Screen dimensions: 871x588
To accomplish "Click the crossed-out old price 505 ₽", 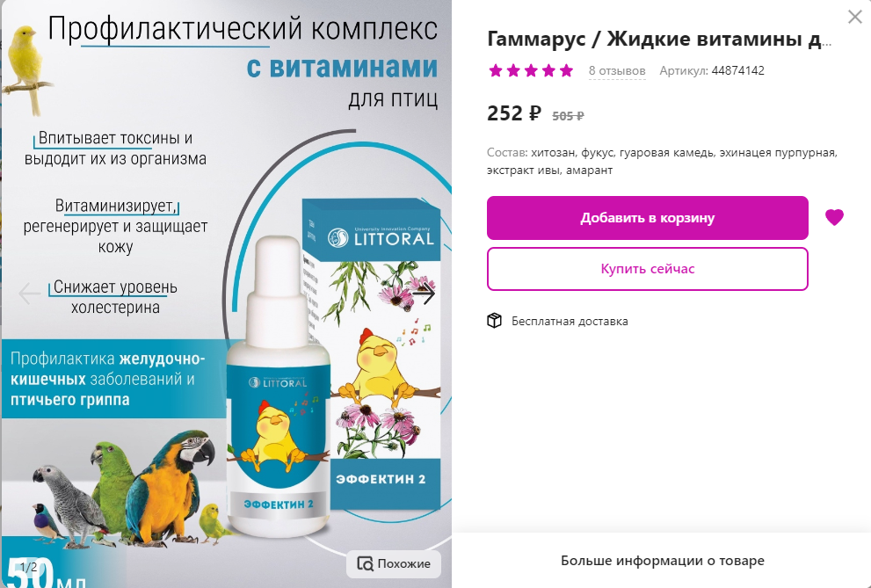I will (x=568, y=116).
